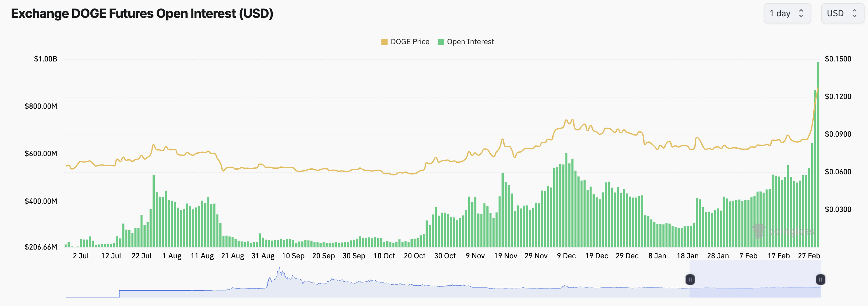
Task: Click the $0.0600 right axis label
Action: pyautogui.click(x=838, y=172)
